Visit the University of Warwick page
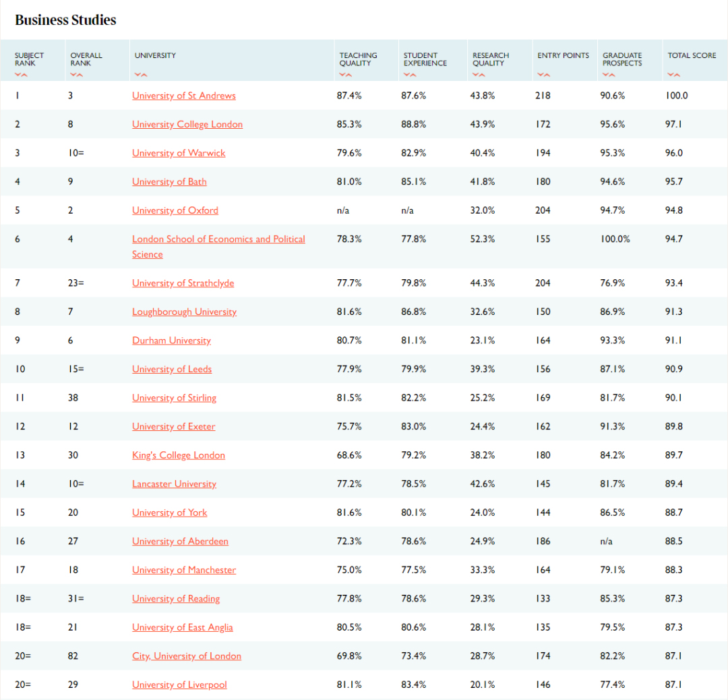This screenshot has width=728, height=700. pyautogui.click(x=179, y=153)
